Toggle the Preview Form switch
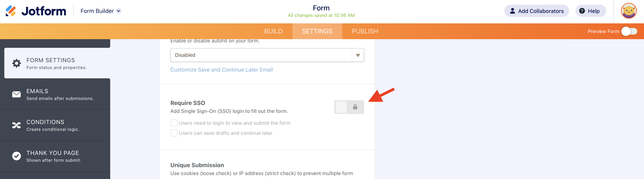The width and height of the screenshot is (644, 179). (629, 31)
